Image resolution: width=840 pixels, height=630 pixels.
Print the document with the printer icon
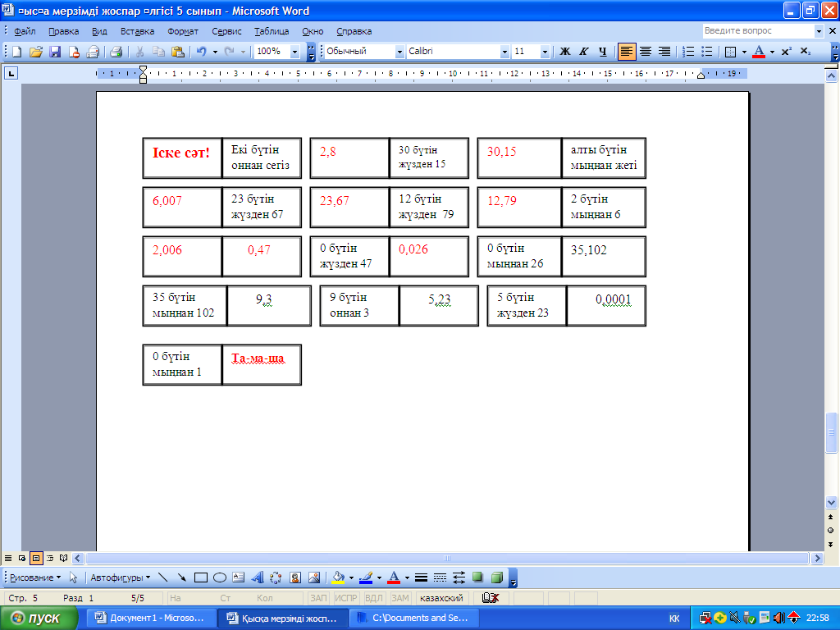(116, 52)
